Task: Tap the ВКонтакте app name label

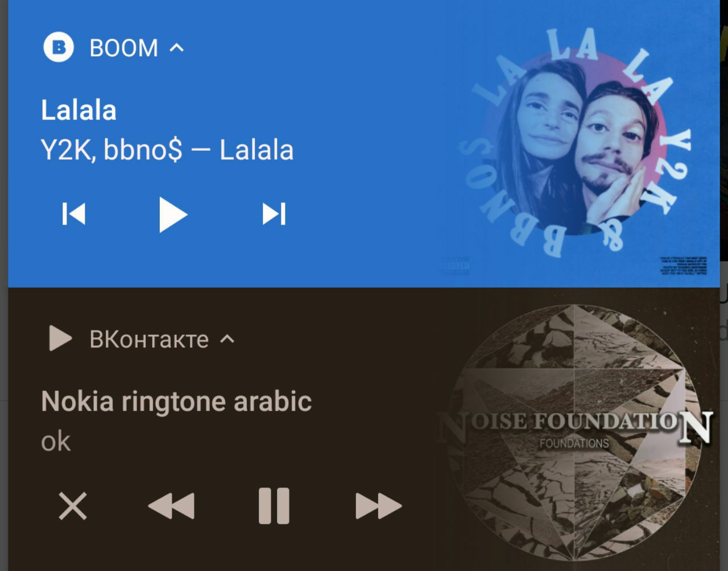Action: click(149, 339)
